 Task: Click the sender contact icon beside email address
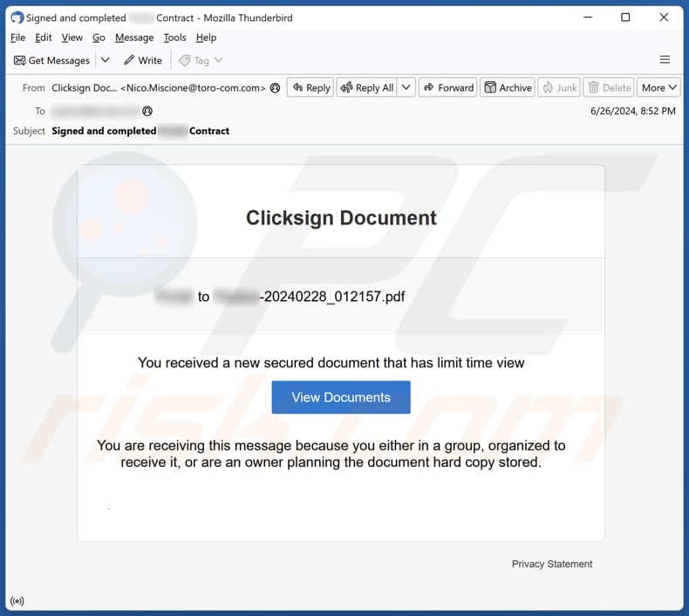275,88
